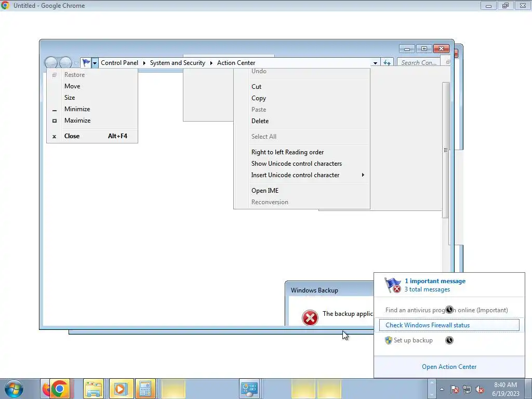Click the muted volume icon in system tray

tap(480, 390)
